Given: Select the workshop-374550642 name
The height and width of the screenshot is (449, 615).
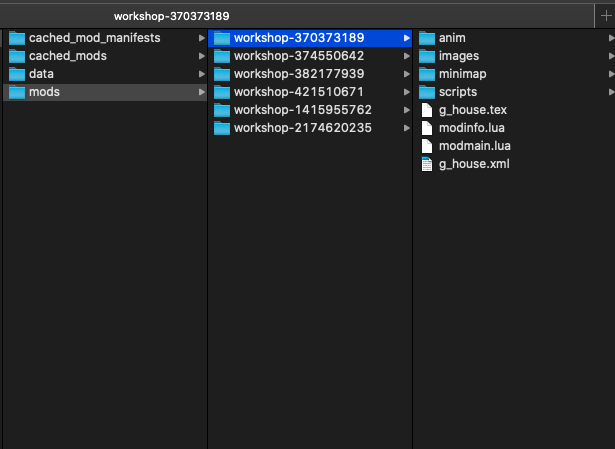Looking at the screenshot, I should (x=299, y=56).
